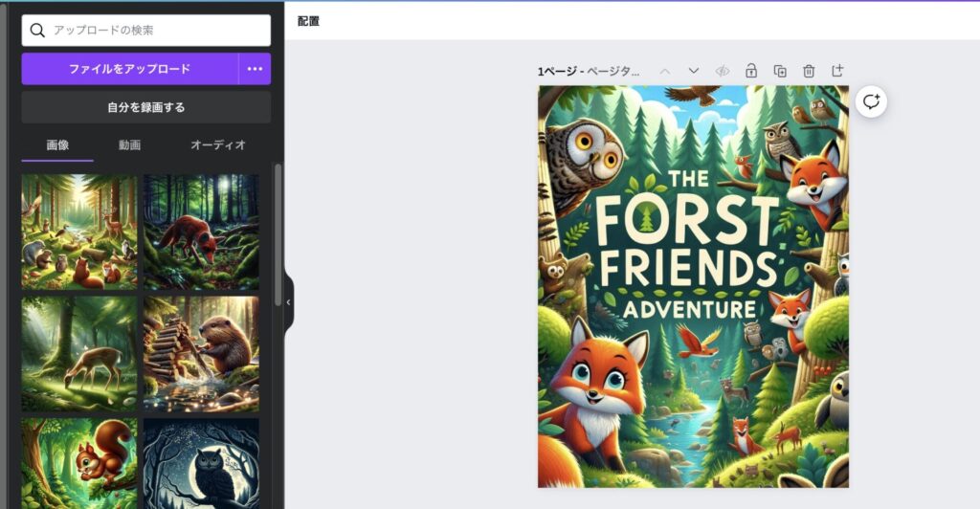
Task: Select the Forest Friends Adventure cover image on canvas
Action: 693,287
